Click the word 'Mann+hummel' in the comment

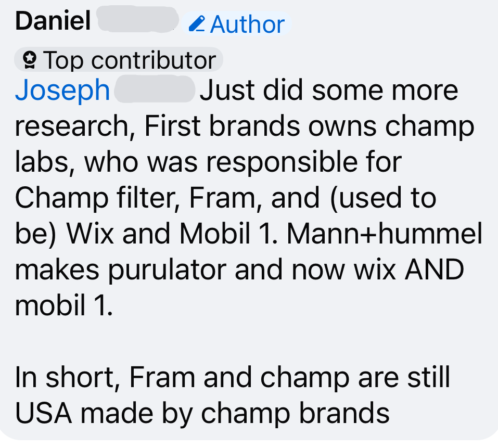(385, 234)
